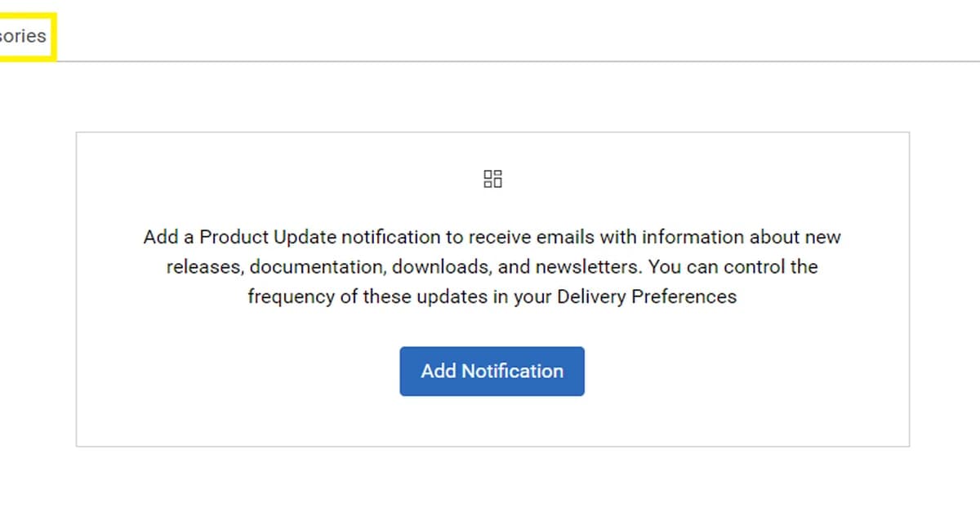980x513 pixels.
Task: Click the blank area below the notification card
Action: [x=490, y=480]
